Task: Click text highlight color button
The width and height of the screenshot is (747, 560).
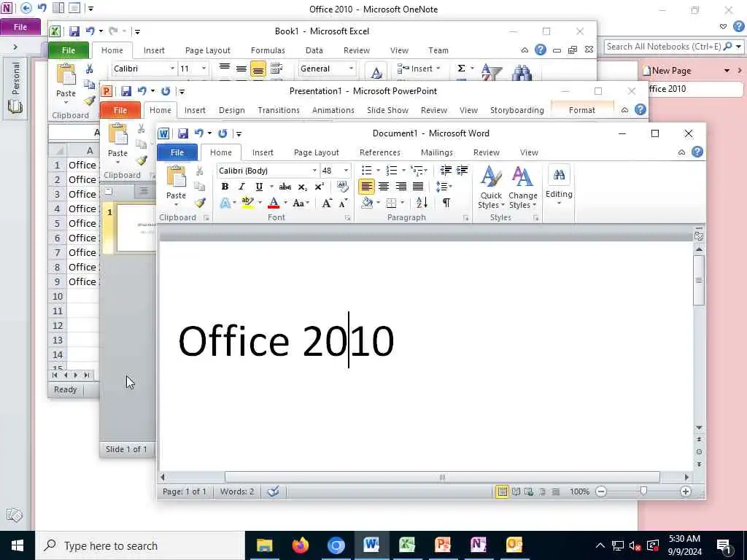Action: [247, 203]
